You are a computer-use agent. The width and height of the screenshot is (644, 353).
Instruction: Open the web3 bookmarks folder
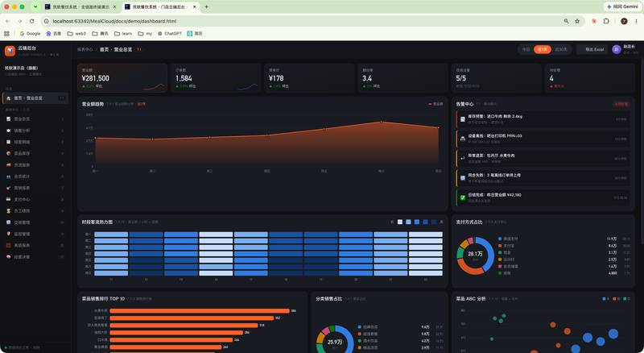tap(76, 33)
